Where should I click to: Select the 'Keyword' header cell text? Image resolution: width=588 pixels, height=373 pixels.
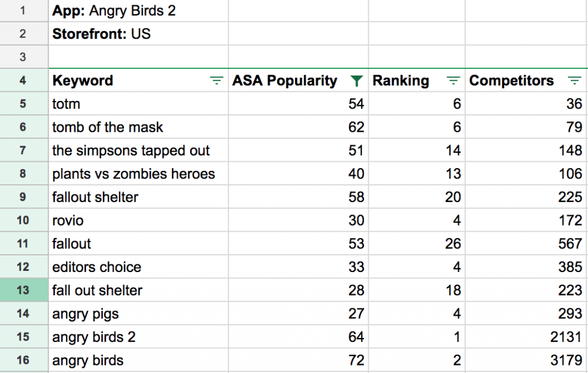(x=83, y=80)
